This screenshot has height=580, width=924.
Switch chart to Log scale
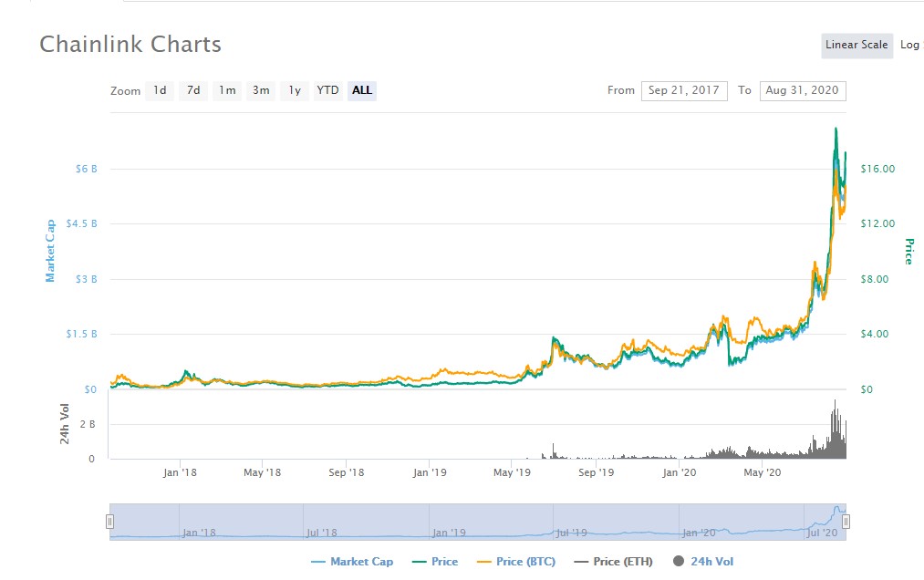(x=910, y=45)
